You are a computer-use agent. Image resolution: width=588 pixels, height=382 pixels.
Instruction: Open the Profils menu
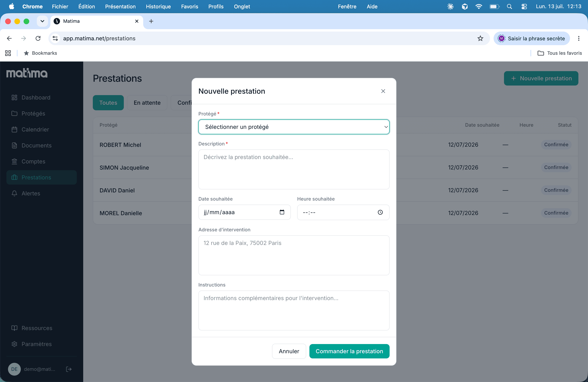point(216,6)
